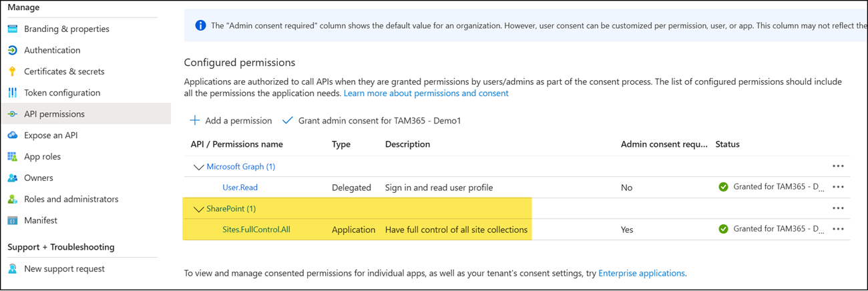Click the Status column header

click(x=728, y=144)
